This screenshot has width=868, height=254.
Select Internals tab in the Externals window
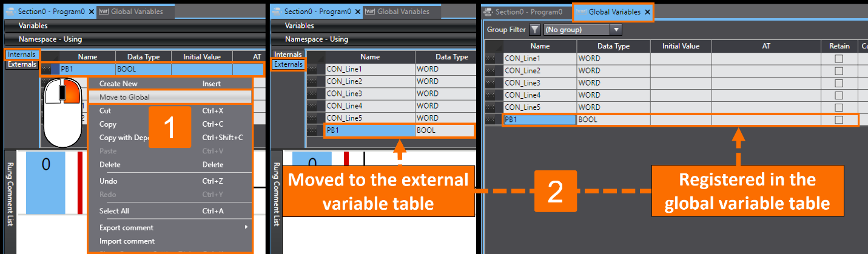(x=288, y=55)
